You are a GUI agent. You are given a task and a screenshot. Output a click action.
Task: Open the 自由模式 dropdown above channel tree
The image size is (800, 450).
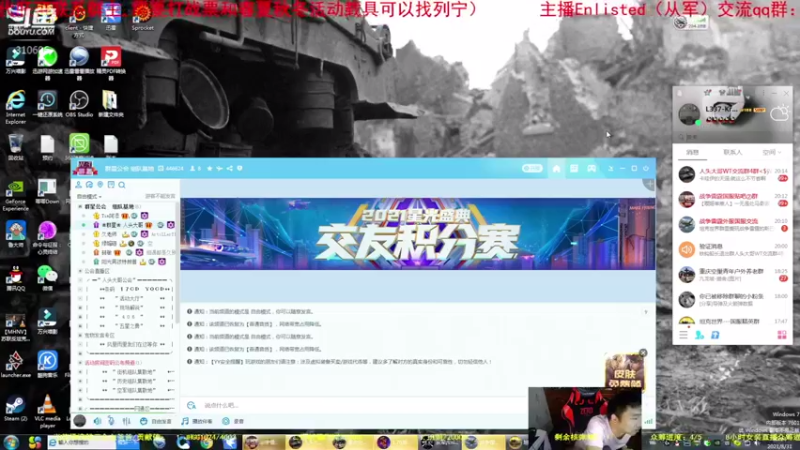[89, 196]
